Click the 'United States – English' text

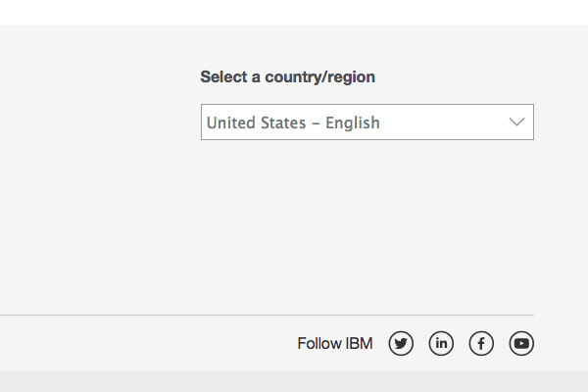pos(293,122)
